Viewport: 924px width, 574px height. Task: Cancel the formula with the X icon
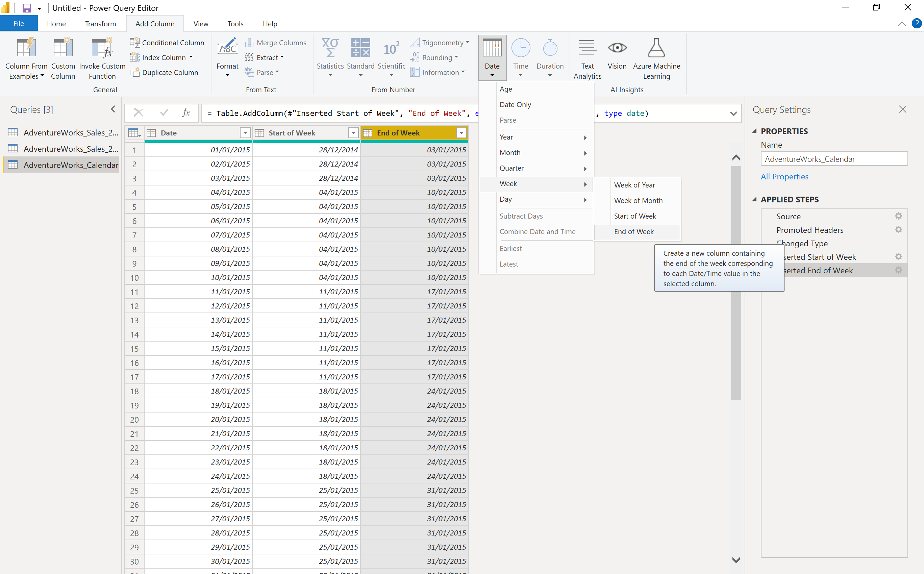point(139,113)
